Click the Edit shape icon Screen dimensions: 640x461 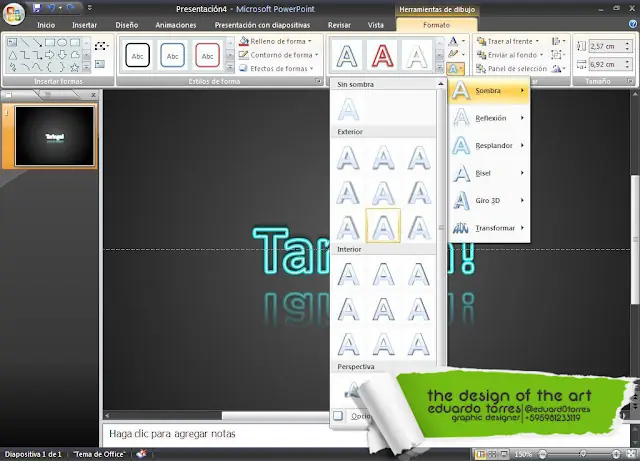point(101,46)
